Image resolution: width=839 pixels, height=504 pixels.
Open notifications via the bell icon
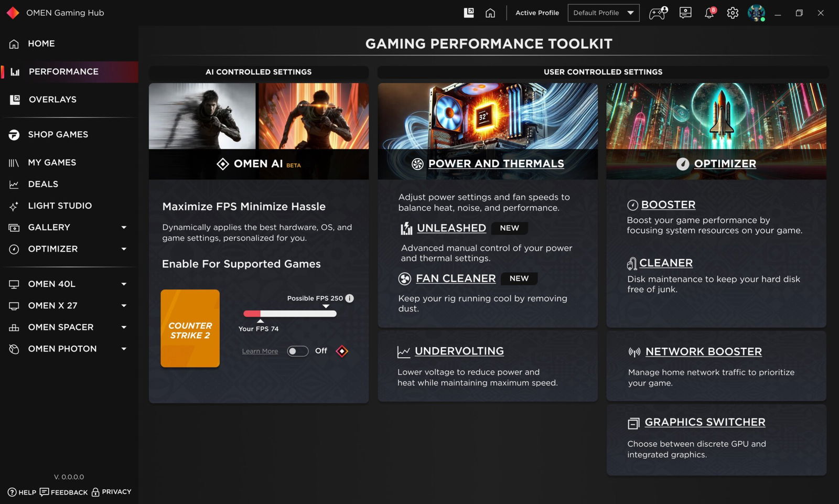(x=709, y=13)
